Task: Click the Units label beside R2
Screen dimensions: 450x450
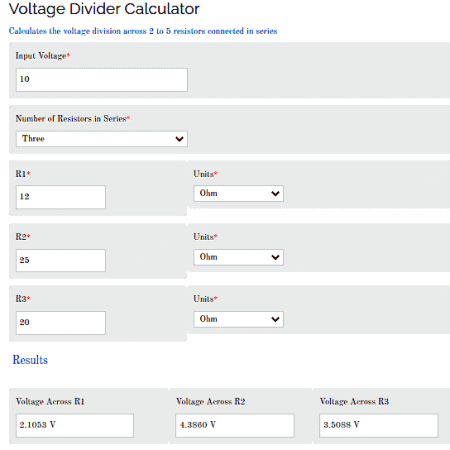Action: (205, 237)
